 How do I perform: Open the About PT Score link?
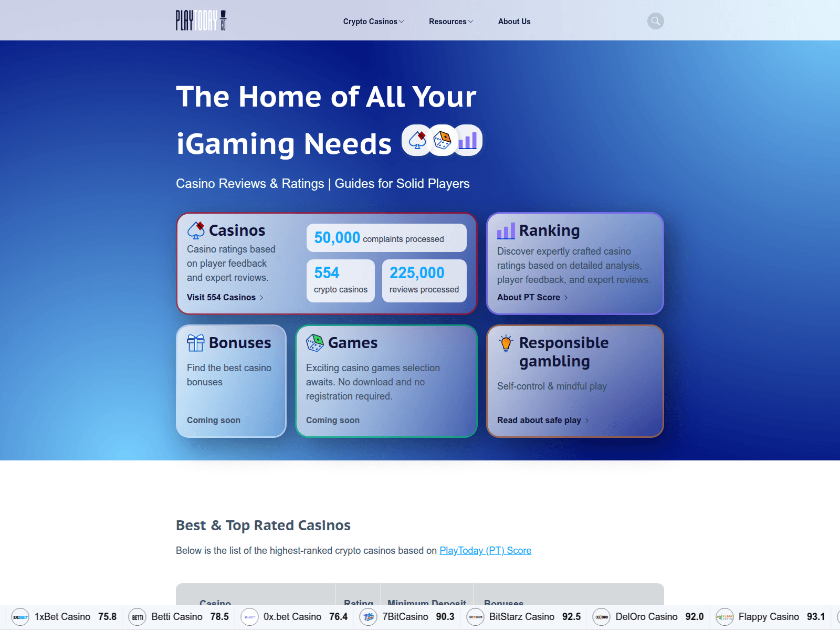[x=532, y=297]
